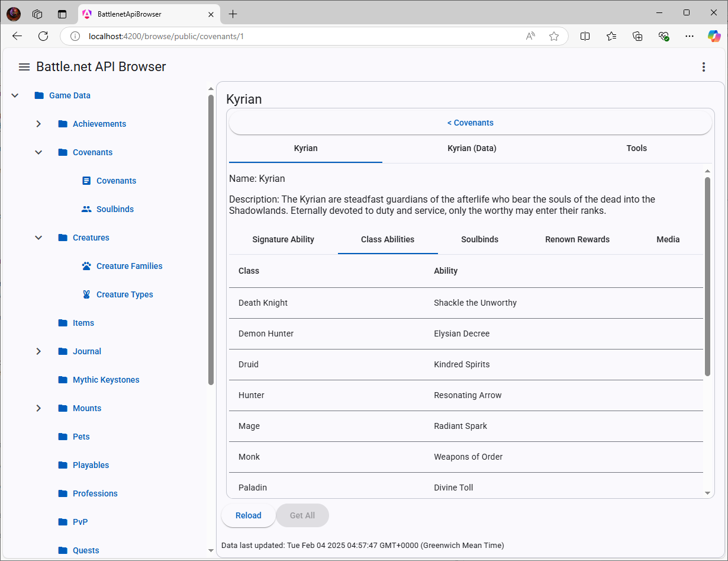The width and height of the screenshot is (728, 561).
Task: Reload page with browser refresh icon
Action: tap(43, 36)
